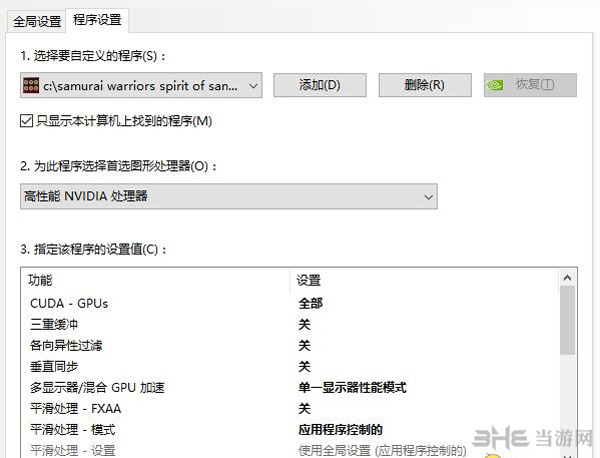The height and width of the screenshot is (458, 600).
Task: Click the settings list scroll up arrow
Action: 567,278
